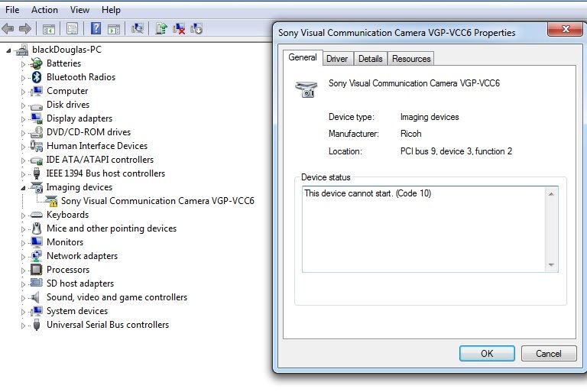
Task: Click the Back arrow in the toolbar
Action: point(8,29)
